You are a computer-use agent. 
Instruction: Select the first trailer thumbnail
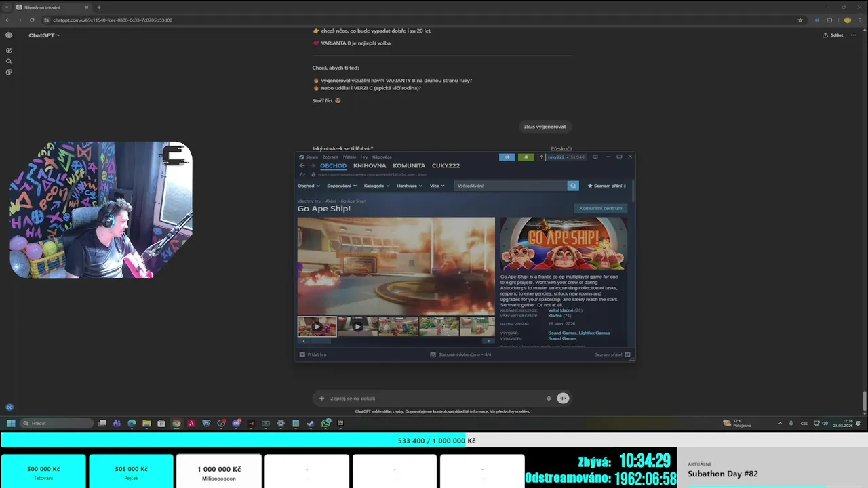click(317, 326)
